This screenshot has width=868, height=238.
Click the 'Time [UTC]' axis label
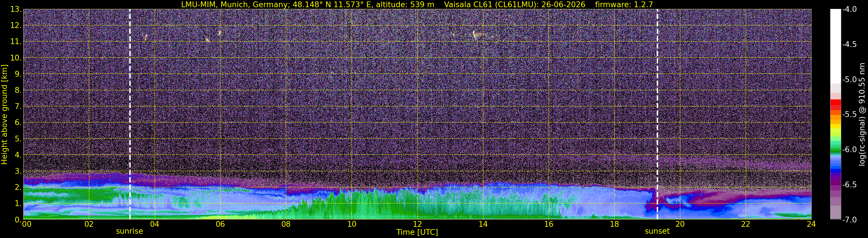pyautogui.click(x=417, y=232)
